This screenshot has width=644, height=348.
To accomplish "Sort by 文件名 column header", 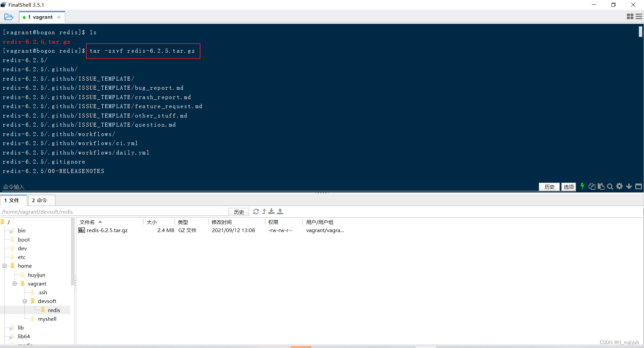I will 110,222.
